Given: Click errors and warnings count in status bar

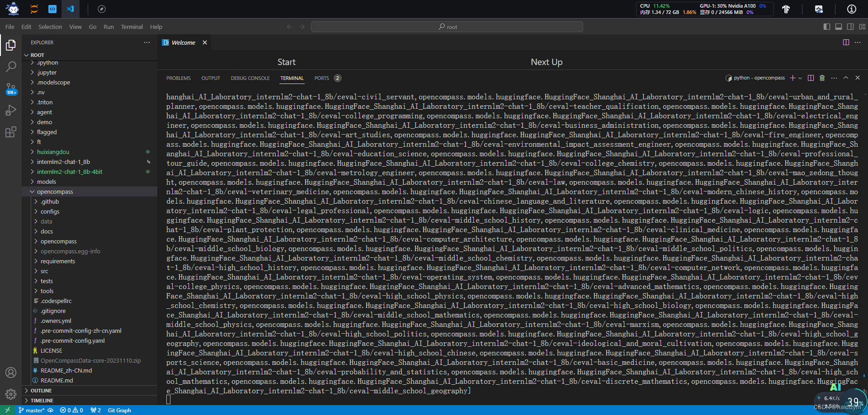Looking at the screenshot, I should click(x=71, y=410).
